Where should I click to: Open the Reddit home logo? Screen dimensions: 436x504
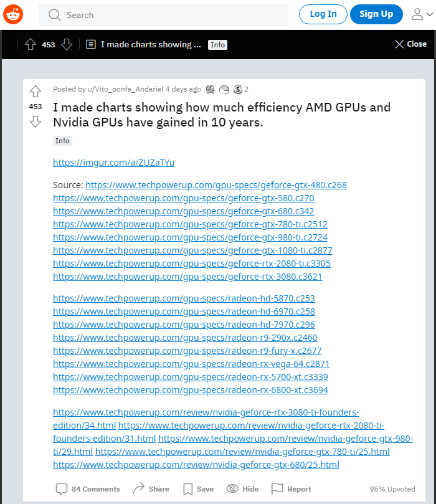coord(13,14)
